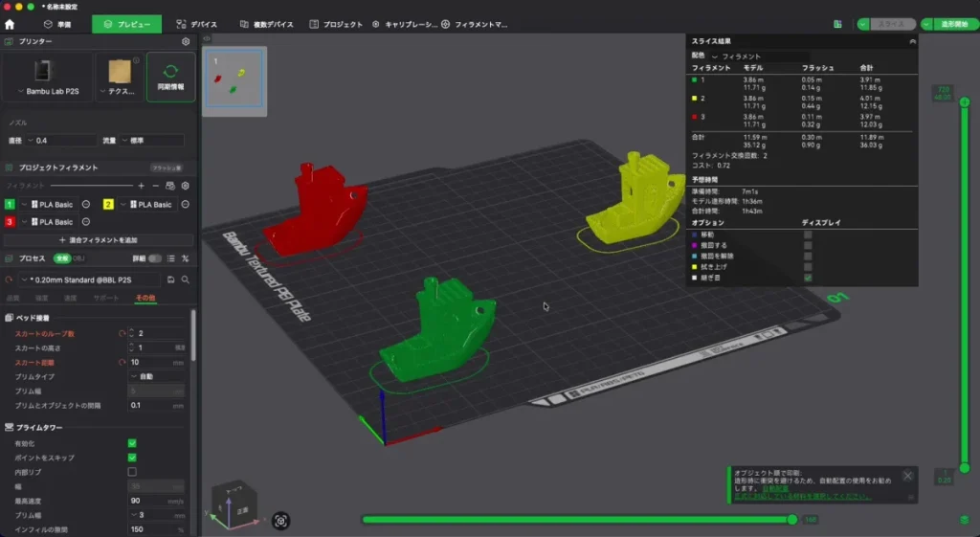Reset スカート距離 to default
This screenshot has width=980, height=537.
122,362
